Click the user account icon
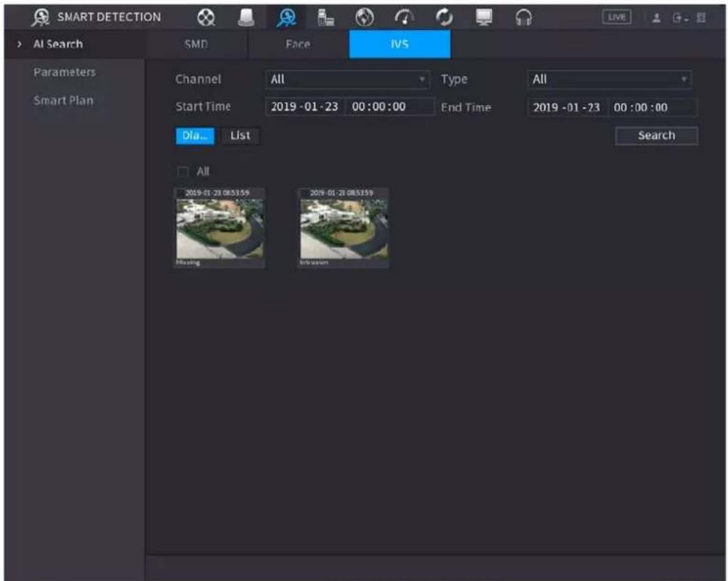This screenshot has height=581, width=728. pos(656,18)
